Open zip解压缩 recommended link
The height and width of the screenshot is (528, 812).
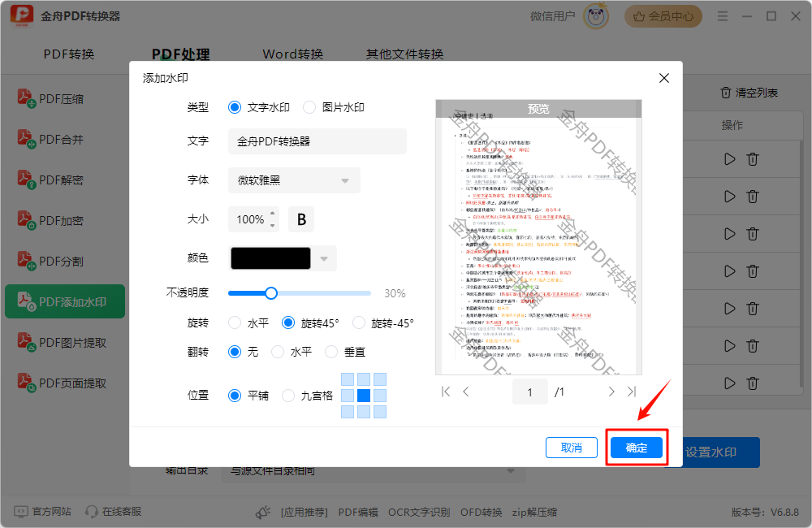534,512
